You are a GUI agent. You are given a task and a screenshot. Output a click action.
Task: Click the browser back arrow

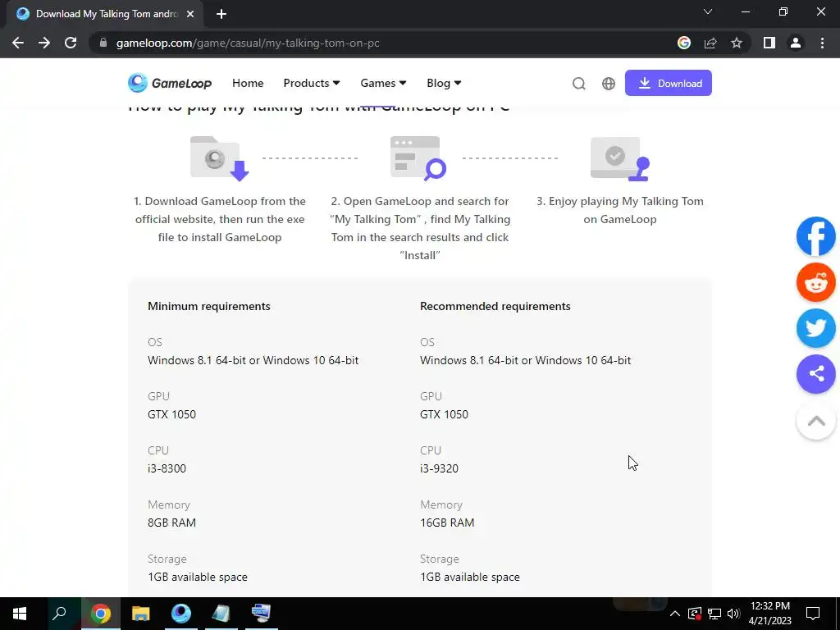click(18, 43)
